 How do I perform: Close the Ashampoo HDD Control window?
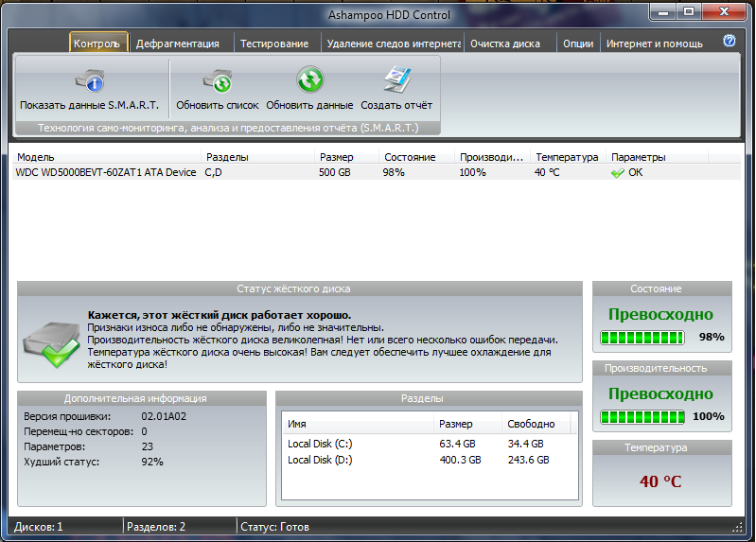[724, 11]
